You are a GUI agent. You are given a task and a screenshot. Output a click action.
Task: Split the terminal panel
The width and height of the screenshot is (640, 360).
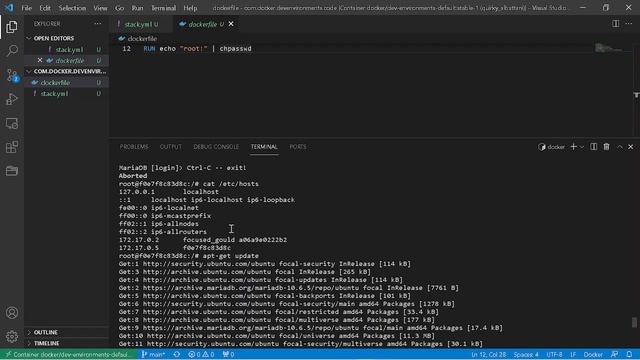point(593,147)
